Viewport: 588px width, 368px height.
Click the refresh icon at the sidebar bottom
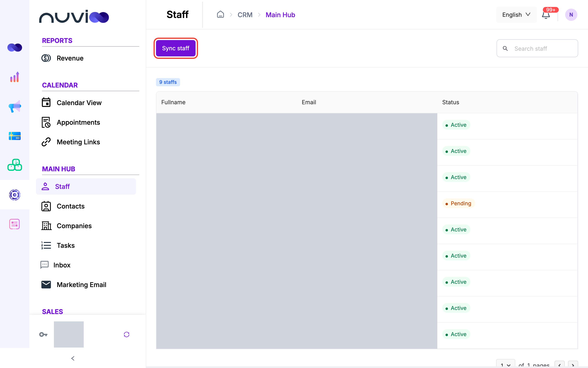coord(127,334)
